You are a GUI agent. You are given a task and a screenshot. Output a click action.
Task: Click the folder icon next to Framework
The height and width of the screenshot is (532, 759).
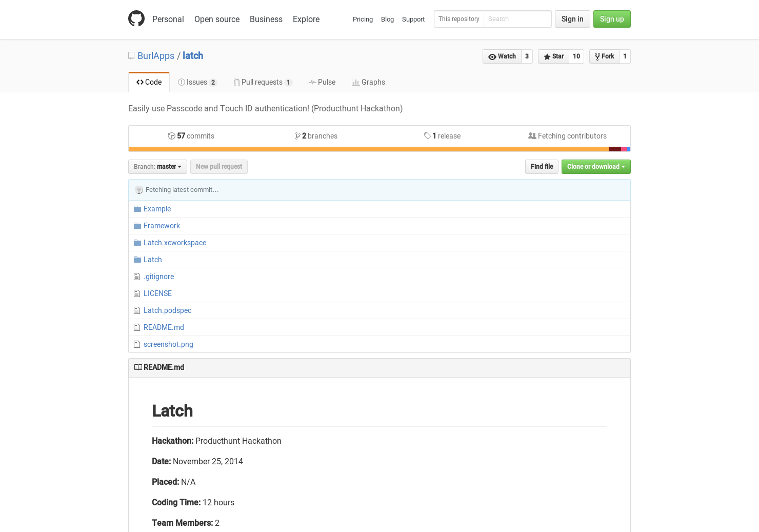pos(137,226)
